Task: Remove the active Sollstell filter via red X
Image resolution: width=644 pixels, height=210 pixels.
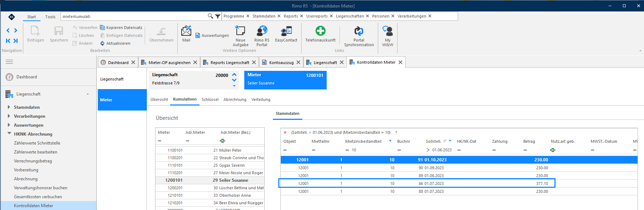Action: click(285, 132)
